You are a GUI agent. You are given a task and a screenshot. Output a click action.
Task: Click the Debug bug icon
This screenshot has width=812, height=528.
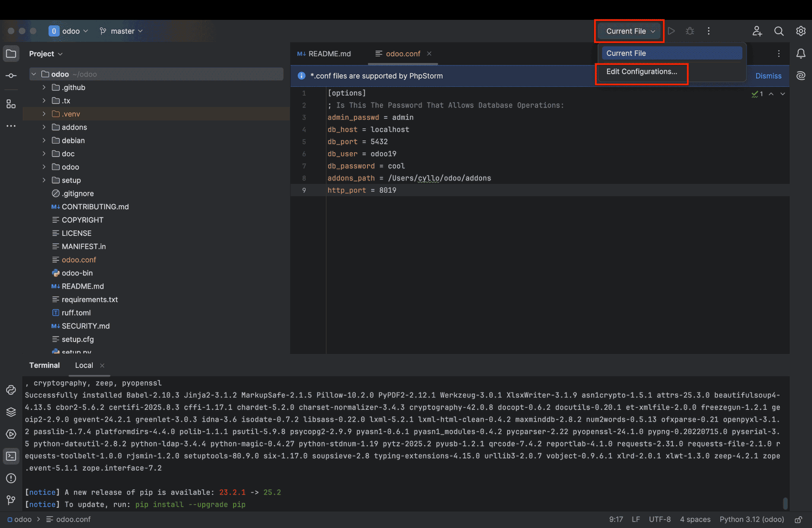[690, 31]
